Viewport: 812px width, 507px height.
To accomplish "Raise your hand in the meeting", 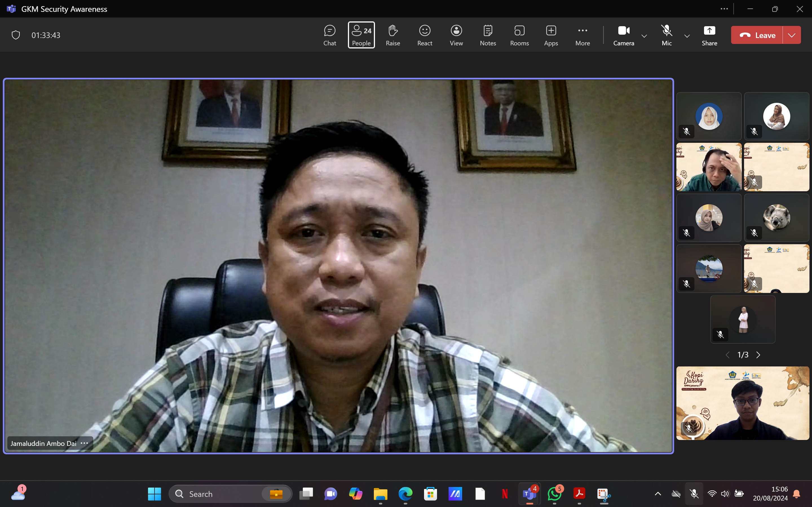I will (392, 35).
